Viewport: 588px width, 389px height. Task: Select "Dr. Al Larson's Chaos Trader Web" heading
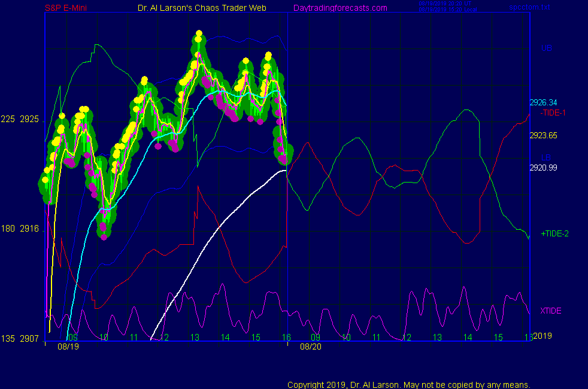[x=202, y=8]
